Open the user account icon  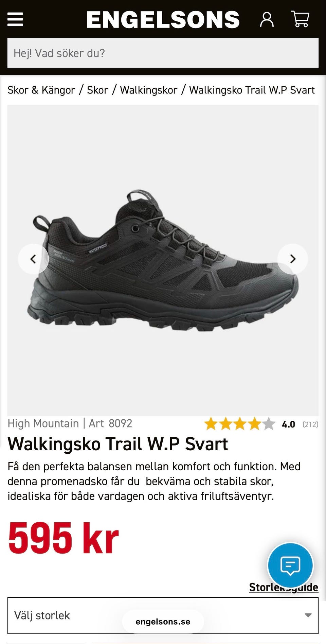click(x=267, y=19)
